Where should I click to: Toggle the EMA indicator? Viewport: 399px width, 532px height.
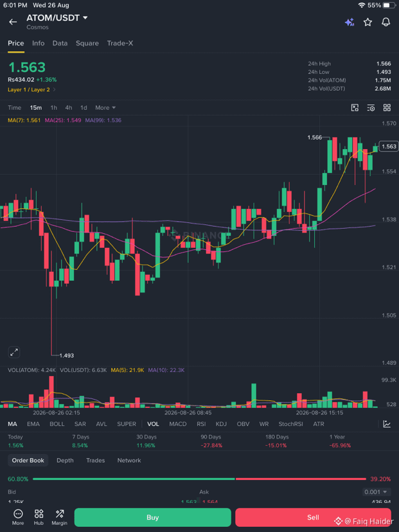tap(33, 424)
